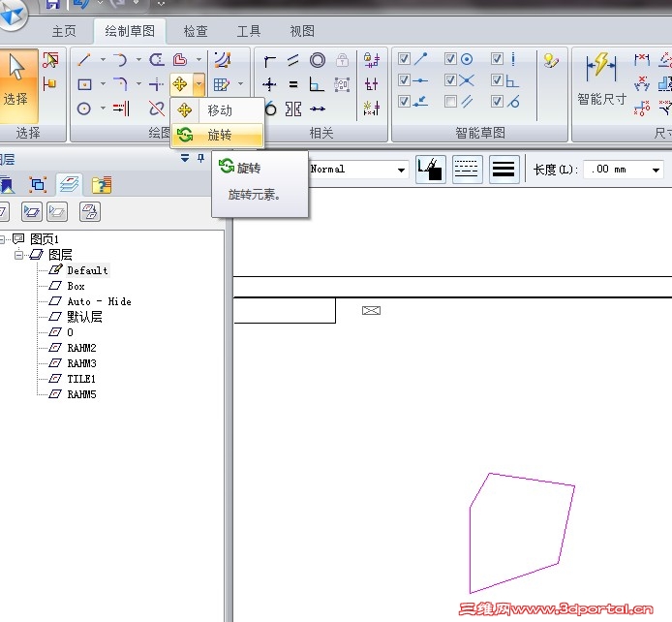Toggle the endpoint IntelliSketch checkbox
The image size is (672, 622).
pos(404,58)
